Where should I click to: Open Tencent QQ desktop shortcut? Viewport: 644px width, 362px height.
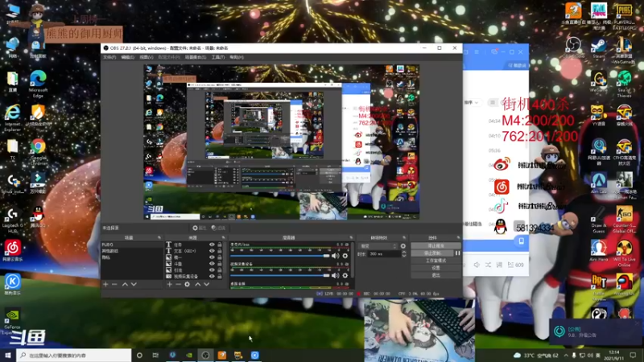click(x=38, y=216)
